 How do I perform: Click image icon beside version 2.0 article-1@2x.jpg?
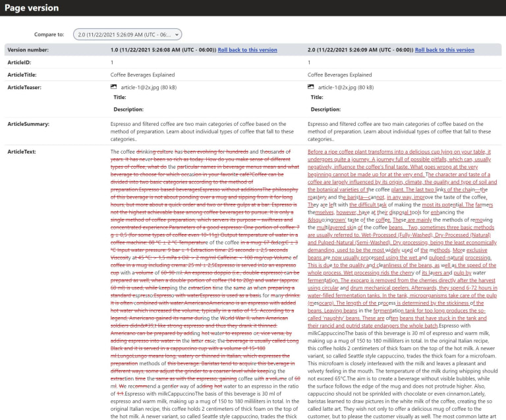click(x=311, y=87)
